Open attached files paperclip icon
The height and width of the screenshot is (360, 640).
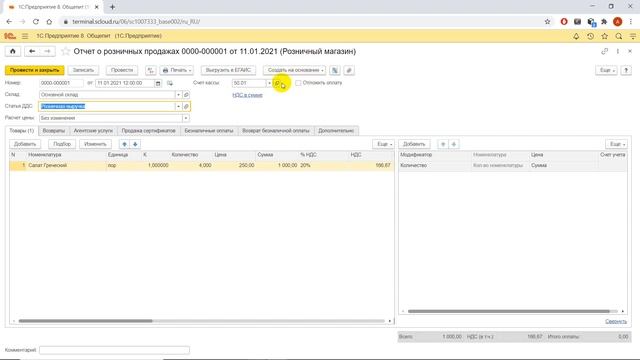[349, 70]
